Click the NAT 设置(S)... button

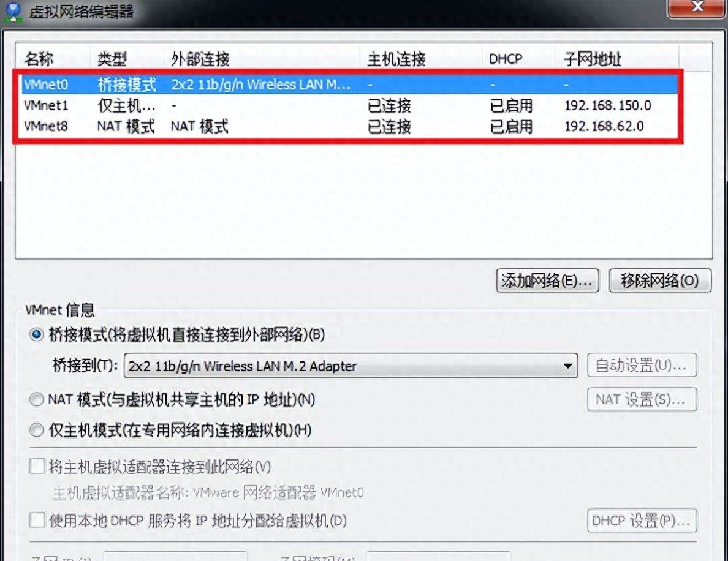642,399
